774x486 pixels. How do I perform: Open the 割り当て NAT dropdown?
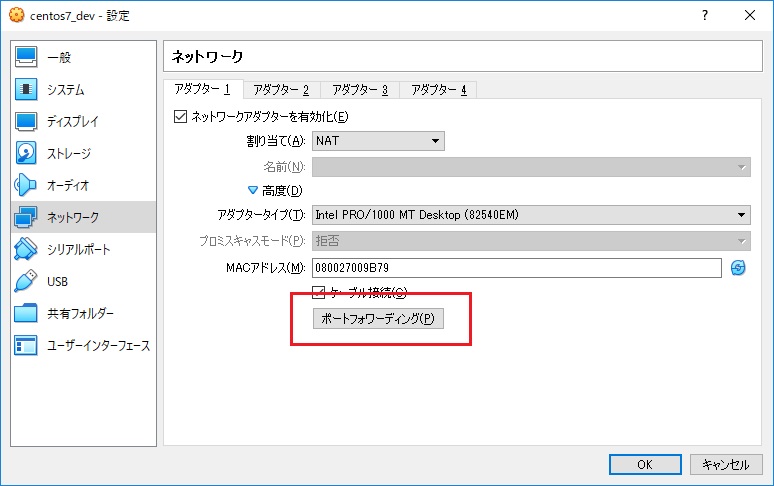click(378, 141)
